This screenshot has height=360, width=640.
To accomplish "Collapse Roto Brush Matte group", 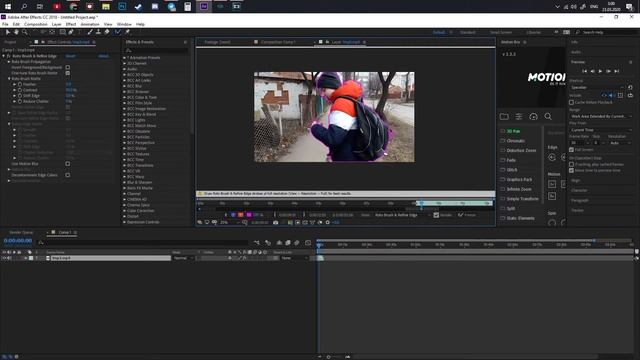I will (9, 79).
